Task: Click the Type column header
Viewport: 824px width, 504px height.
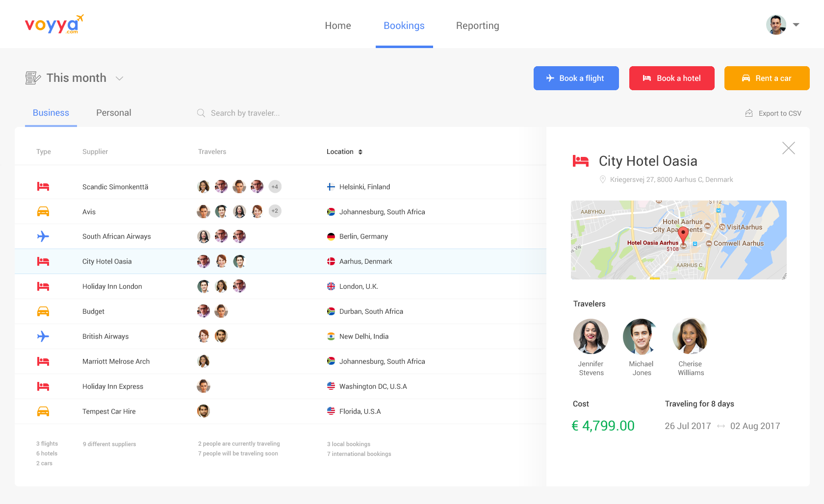Action: click(x=44, y=152)
